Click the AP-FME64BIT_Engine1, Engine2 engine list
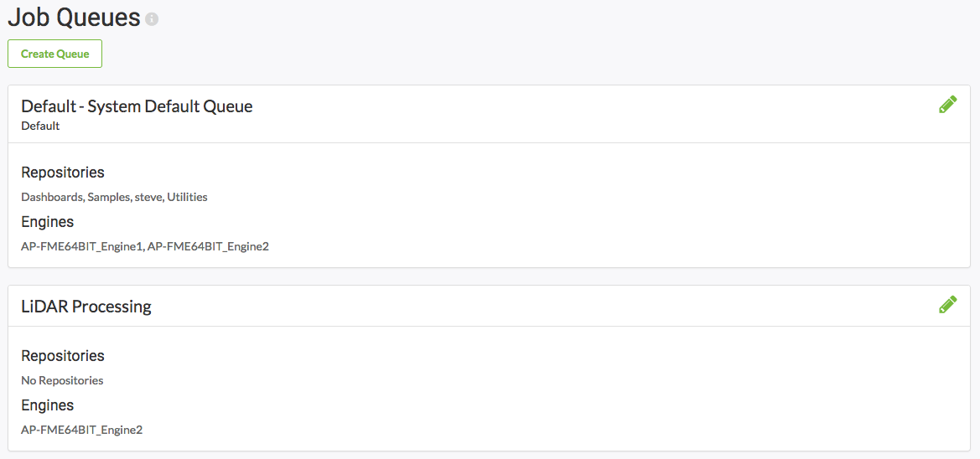980x459 pixels. tap(145, 247)
